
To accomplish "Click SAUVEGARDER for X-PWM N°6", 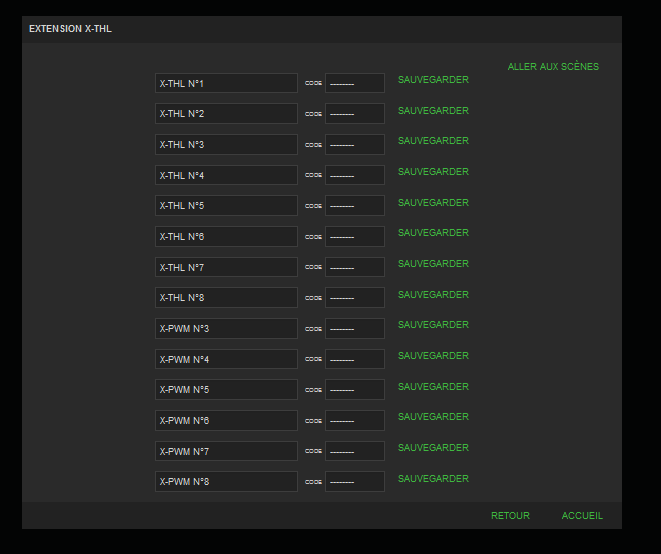I will pos(433,416).
